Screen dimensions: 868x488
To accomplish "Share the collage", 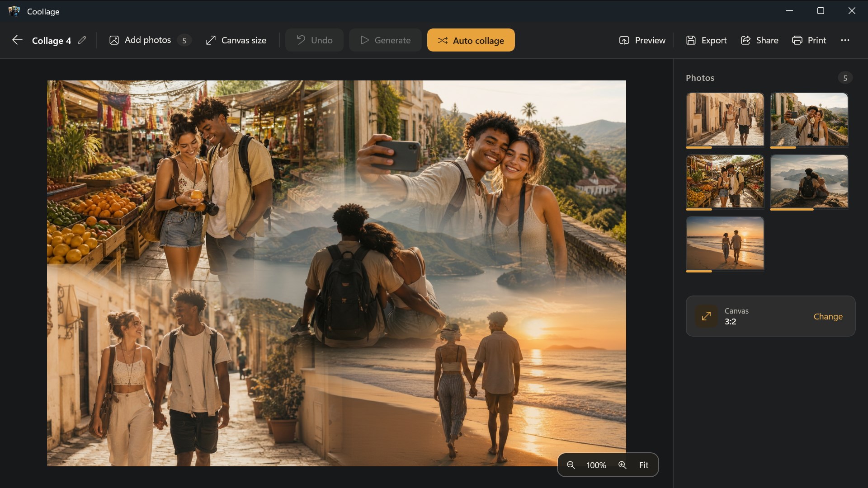I will coord(759,40).
